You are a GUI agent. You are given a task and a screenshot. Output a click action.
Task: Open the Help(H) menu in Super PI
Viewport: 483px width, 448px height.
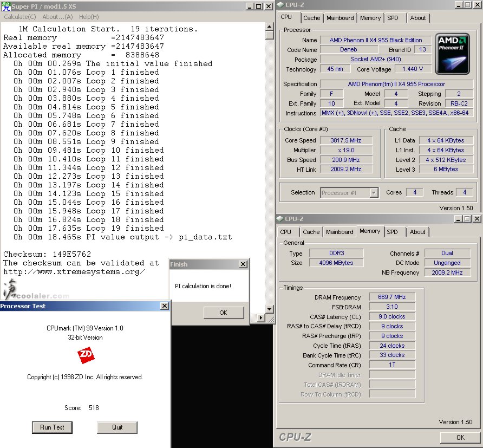point(89,17)
